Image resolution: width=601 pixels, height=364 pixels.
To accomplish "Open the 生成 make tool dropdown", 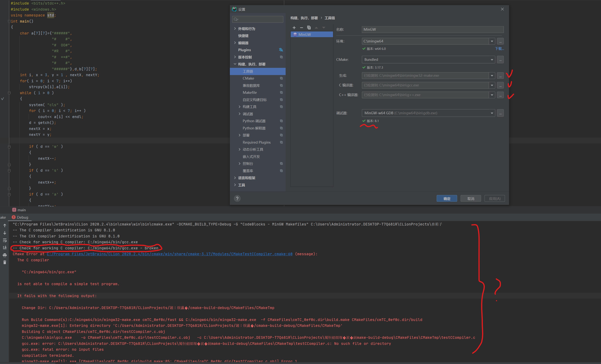I will [x=492, y=76].
